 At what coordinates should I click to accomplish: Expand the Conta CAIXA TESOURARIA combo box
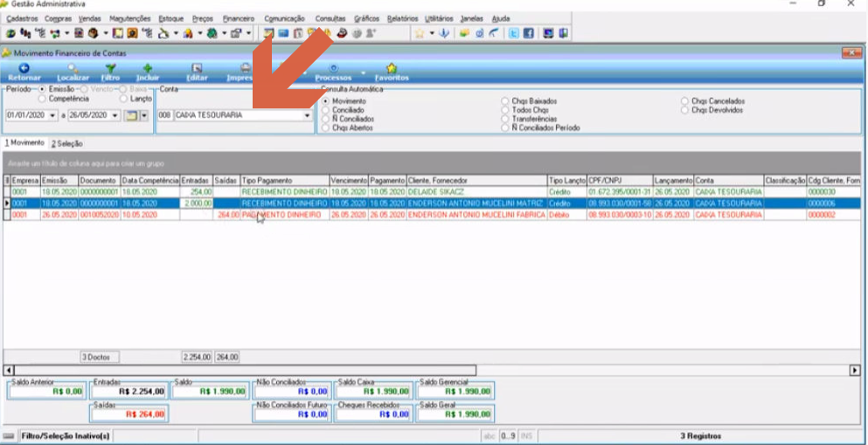[307, 115]
